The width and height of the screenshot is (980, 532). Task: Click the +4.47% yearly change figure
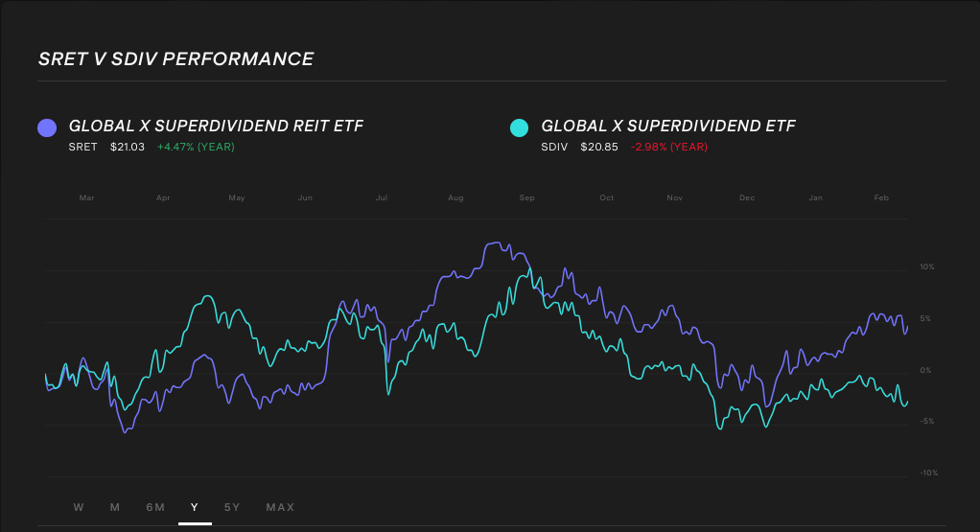(196, 147)
